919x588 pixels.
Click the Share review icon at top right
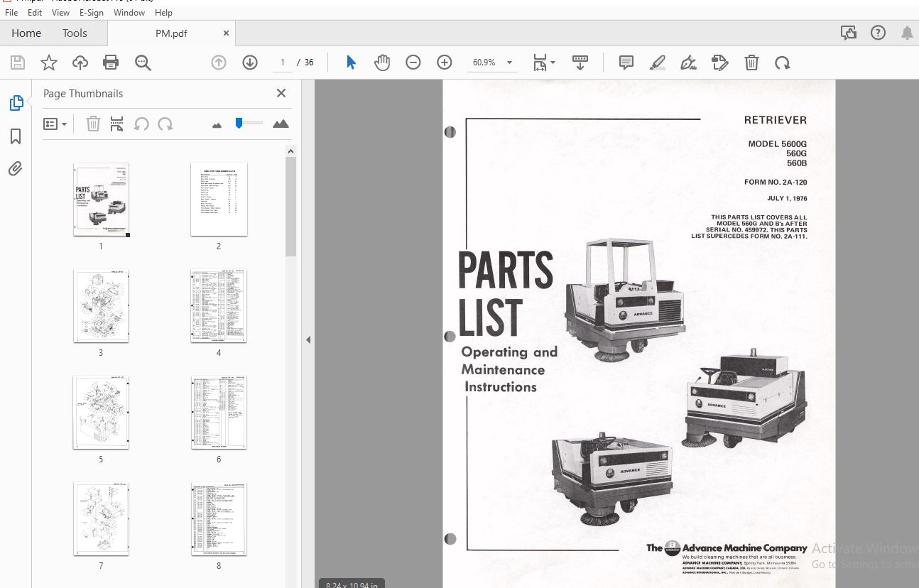click(x=848, y=33)
